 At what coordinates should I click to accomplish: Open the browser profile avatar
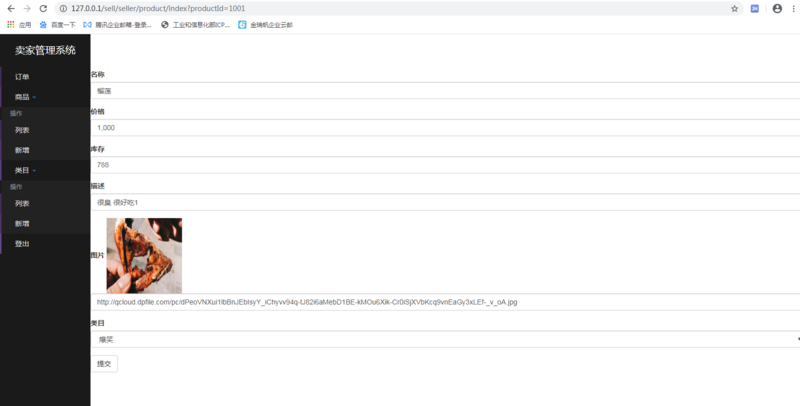coord(777,9)
